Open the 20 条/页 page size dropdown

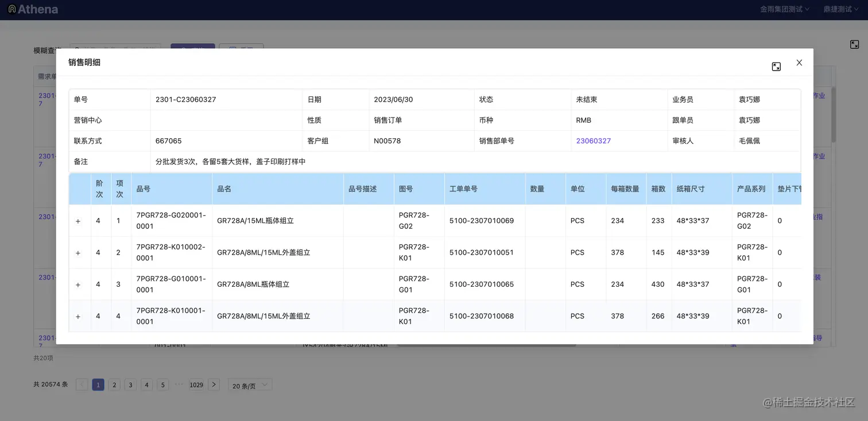pos(250,385)
